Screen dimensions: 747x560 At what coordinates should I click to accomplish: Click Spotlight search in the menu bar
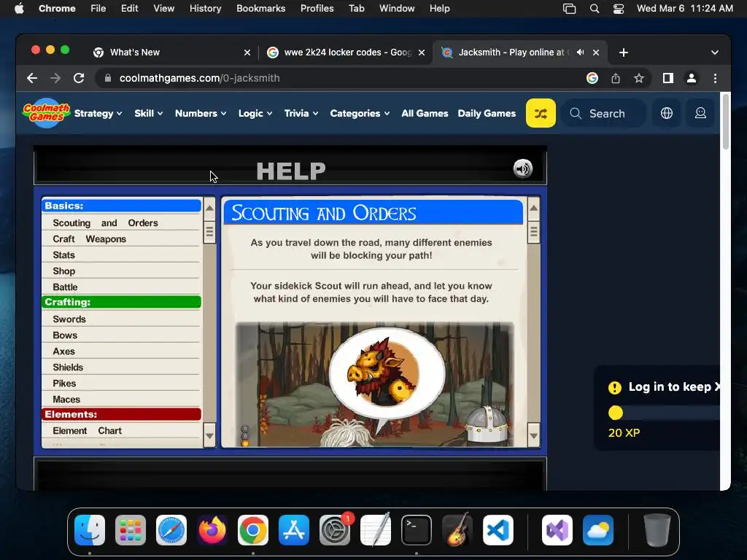[594, 9]
